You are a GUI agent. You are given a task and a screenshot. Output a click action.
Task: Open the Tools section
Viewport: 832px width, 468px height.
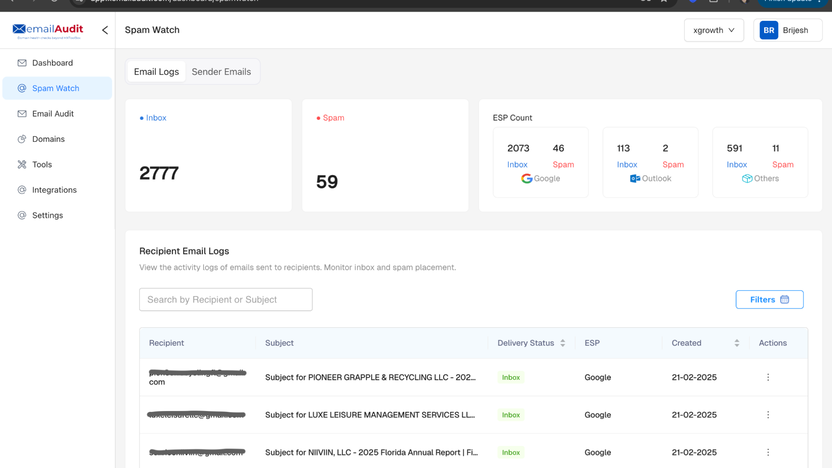[42, 165]
